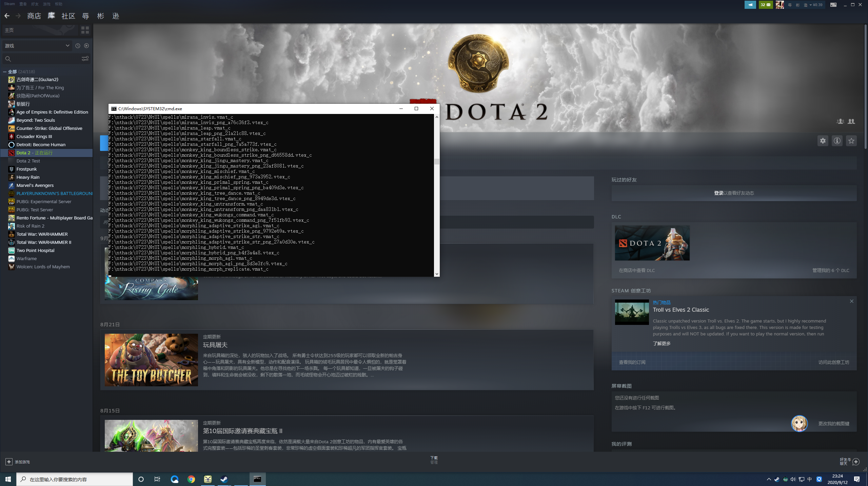Click the Windows taskbar search box
868x486 pixels.
[x=75, y=479]
